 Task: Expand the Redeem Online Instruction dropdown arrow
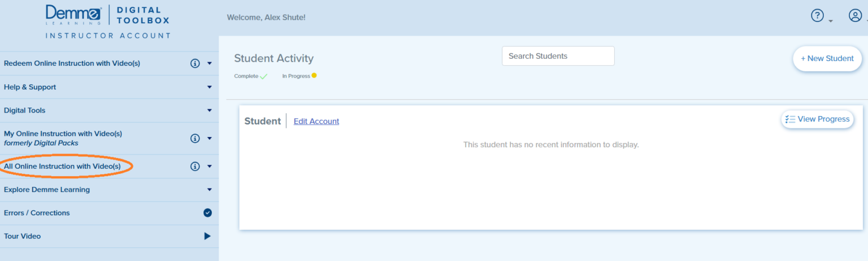tap(210, 63)
